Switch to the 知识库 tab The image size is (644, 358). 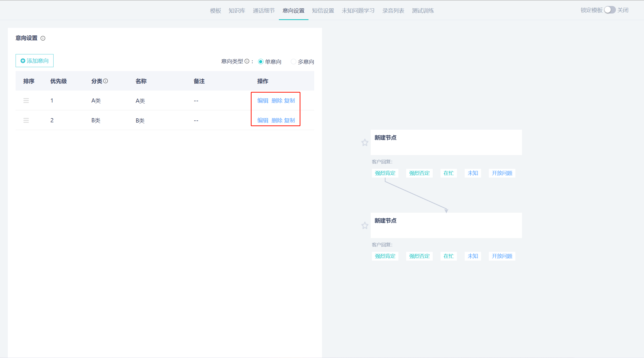pyautogui.click(x=237, y=11)
